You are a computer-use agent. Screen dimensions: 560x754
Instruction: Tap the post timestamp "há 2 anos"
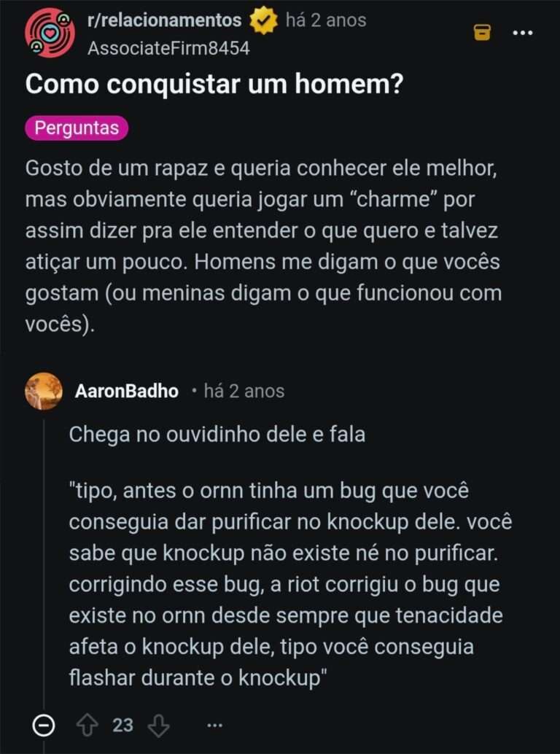[326, 20]
